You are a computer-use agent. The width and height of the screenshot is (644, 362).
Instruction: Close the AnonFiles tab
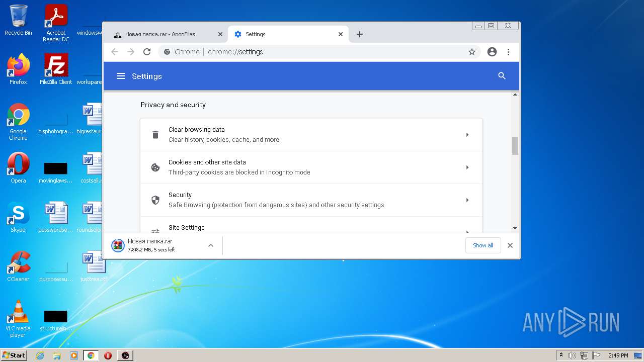[220, 34]
